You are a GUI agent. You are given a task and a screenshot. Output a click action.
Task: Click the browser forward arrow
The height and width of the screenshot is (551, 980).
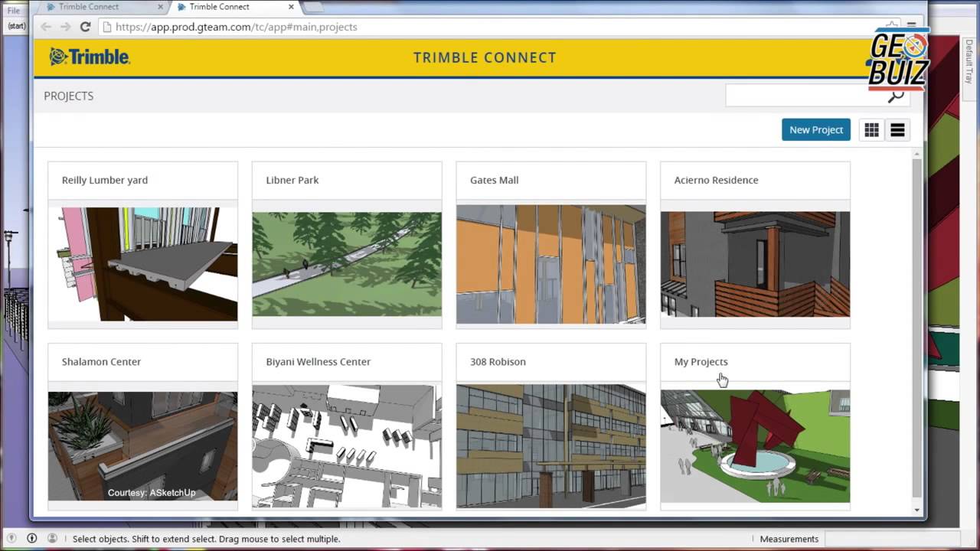(66, 27)
